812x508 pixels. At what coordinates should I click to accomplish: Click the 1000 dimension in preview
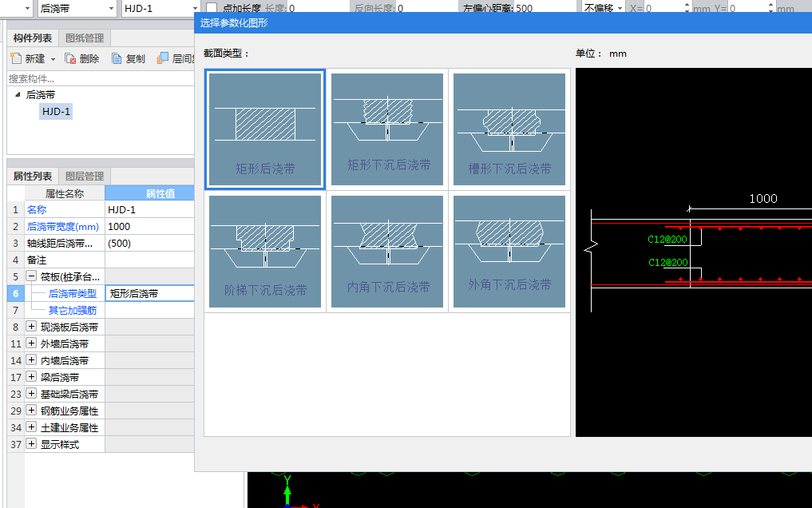(x=763, y=198)
